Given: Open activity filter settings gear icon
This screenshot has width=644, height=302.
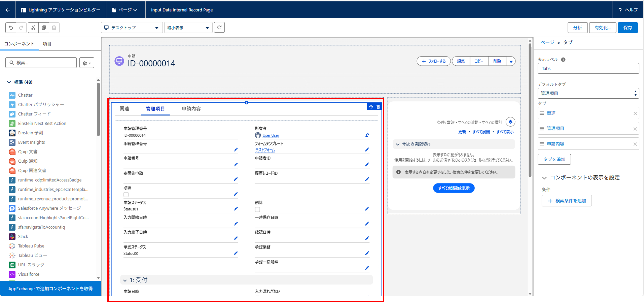Looking at the screenshot, I should (x=511, y=122).
